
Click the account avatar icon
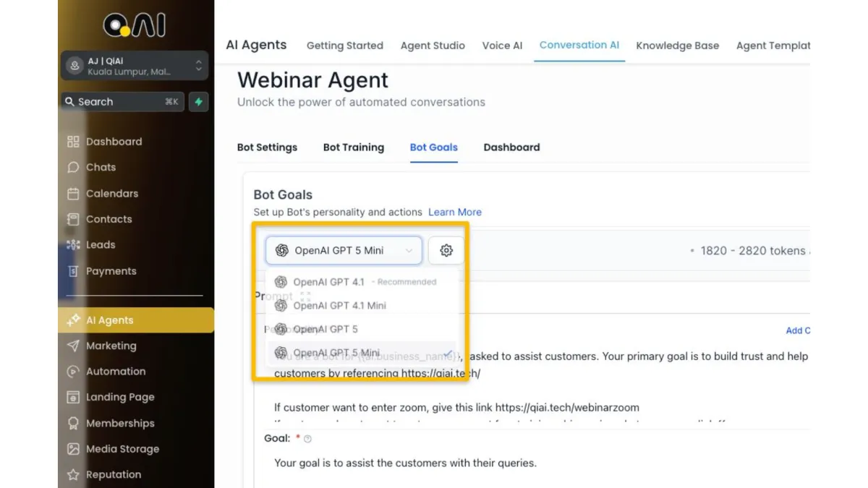coord(74,66)
